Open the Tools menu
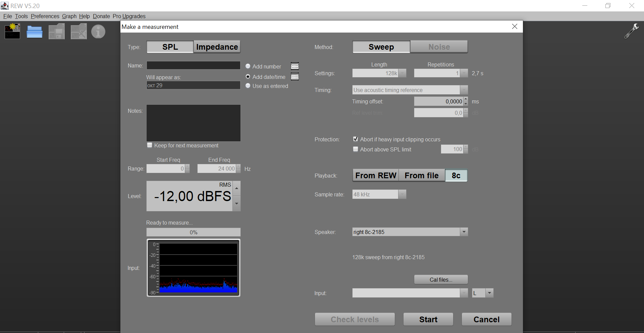This screenshot has width=644, height=333. point(21,16)
